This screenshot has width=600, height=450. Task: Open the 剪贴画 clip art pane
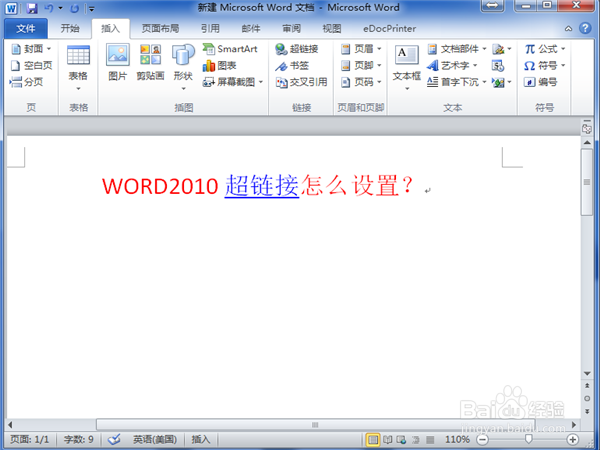tap(150, 63)
